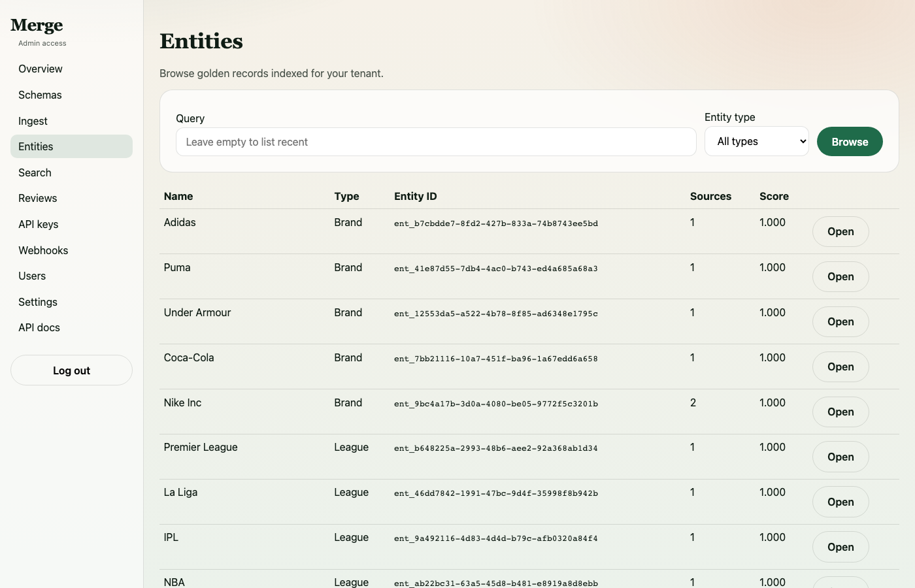Go to Schemas in the sidebar
915x588 pixels.
coord(71,95)
